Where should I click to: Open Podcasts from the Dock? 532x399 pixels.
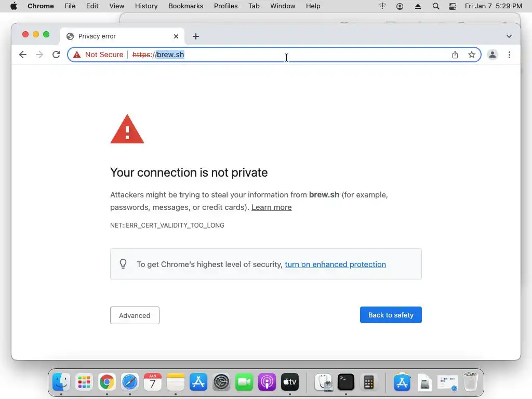coord(267,382)
